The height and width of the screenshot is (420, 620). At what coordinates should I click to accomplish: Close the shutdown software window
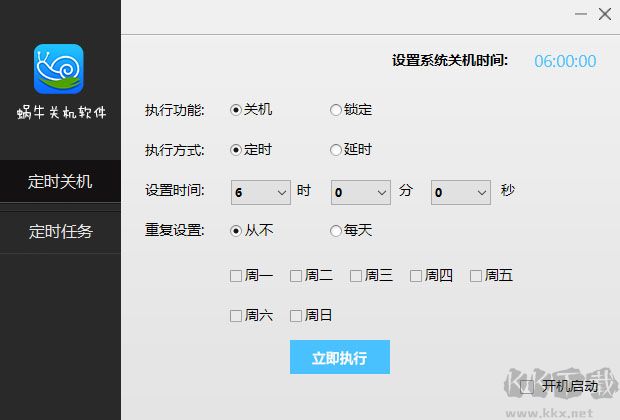[605, 14]
